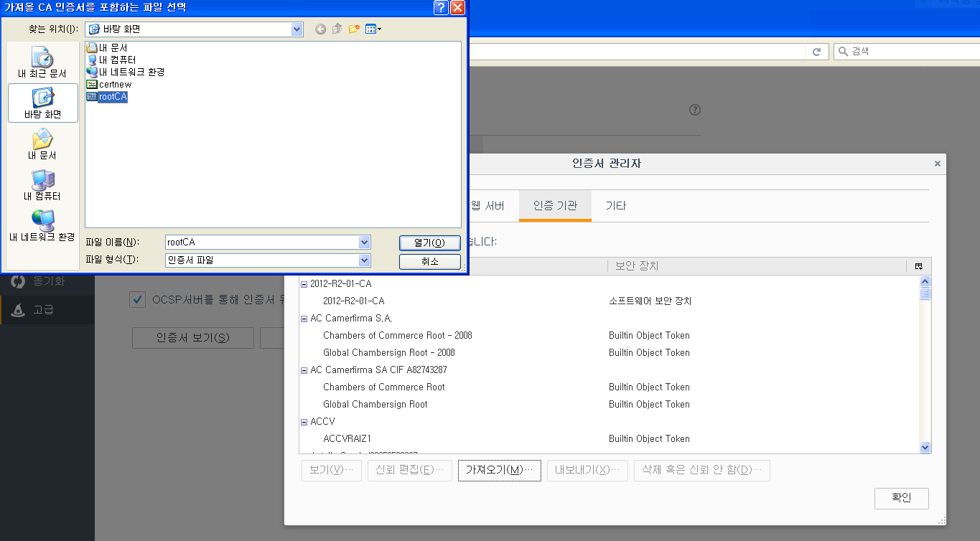Create a new folder in the file dialog

(354, 29)
